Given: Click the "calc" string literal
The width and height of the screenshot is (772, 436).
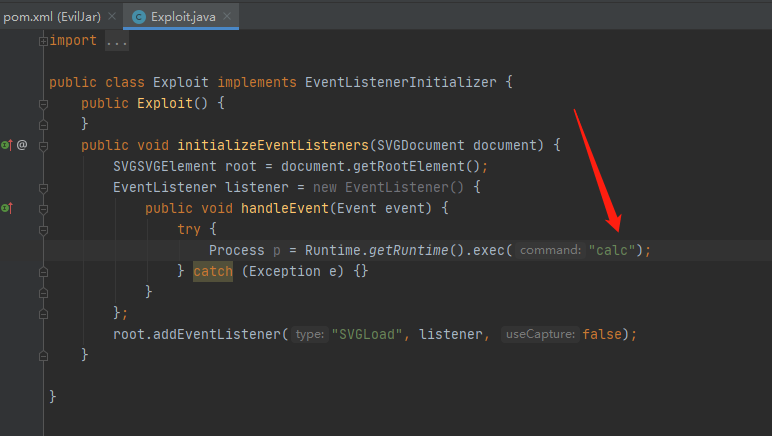Looking at the screenshot, I should tap(612, 250).
